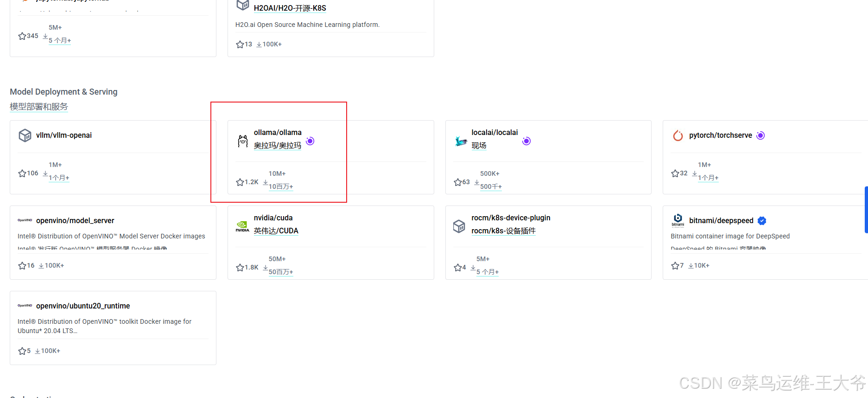Viewport: 868px width, 398px height.
Task: Click the download icon on openvino/model_server card
Action: point(41,266)
